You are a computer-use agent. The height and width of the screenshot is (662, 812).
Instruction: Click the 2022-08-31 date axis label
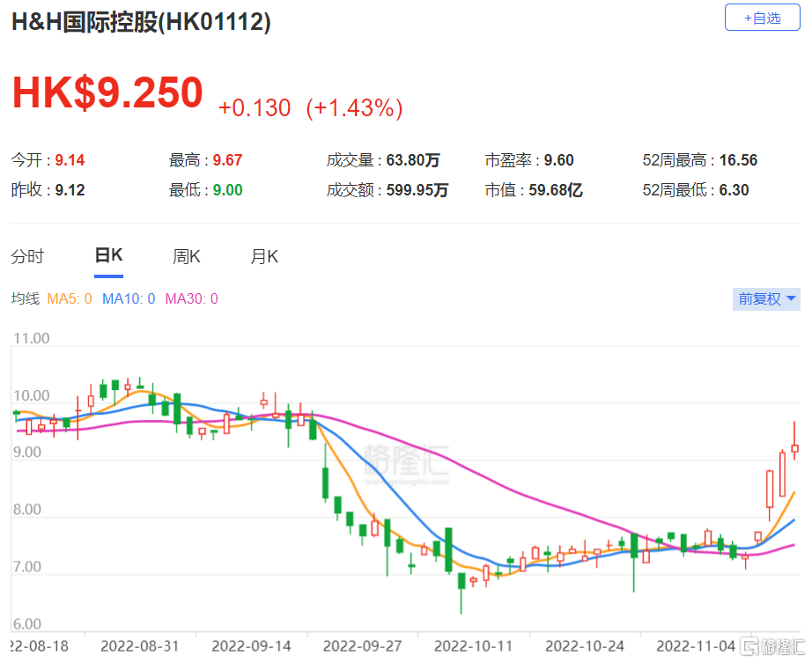click(x=140, y=646)
